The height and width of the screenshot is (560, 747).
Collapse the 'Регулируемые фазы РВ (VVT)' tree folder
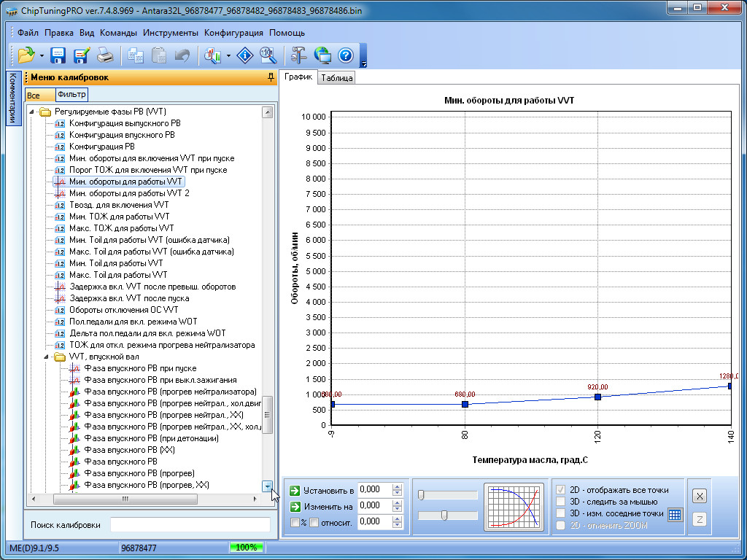pyautogui.click(x=31, y=112)
